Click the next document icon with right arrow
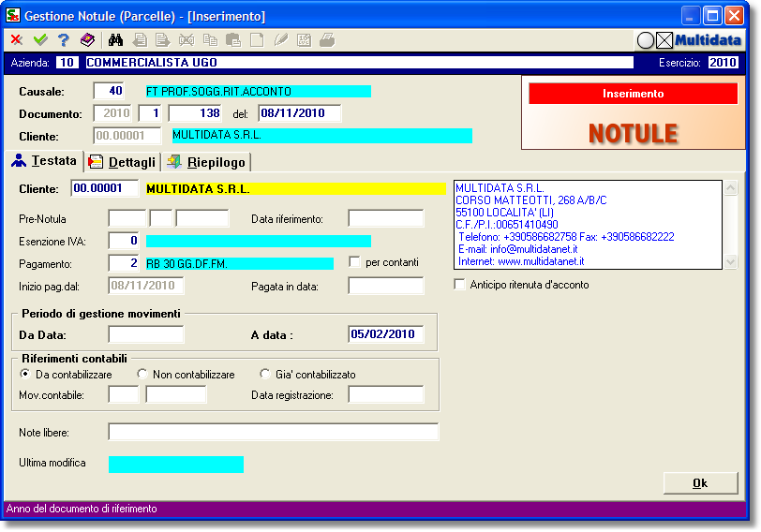Screen dimensions: 761x532 (x=162, y=39)
